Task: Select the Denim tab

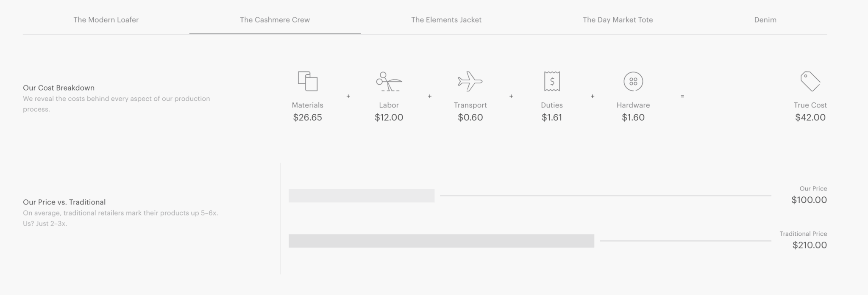Action: pyautogui.click(x=765, y=19)
